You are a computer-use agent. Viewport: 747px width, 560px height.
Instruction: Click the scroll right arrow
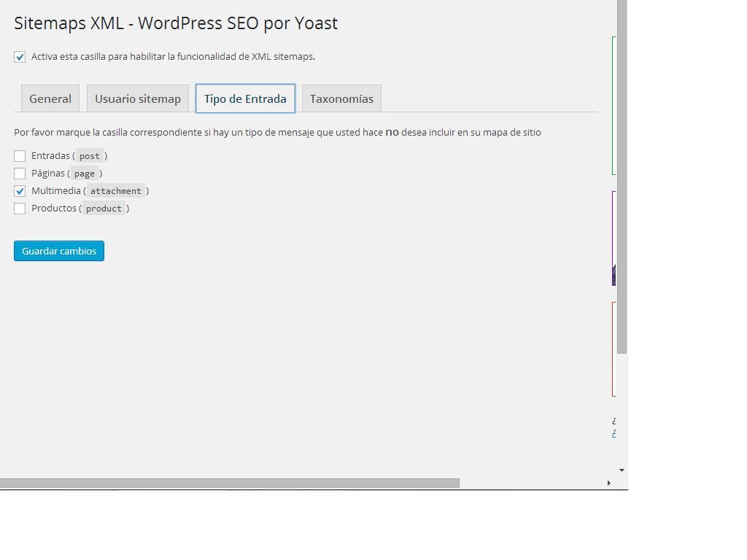609,483
